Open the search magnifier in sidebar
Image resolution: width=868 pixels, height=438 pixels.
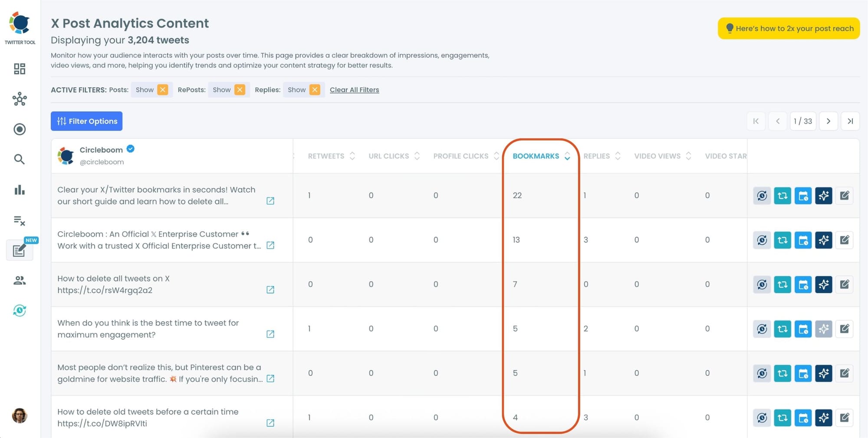20,159
